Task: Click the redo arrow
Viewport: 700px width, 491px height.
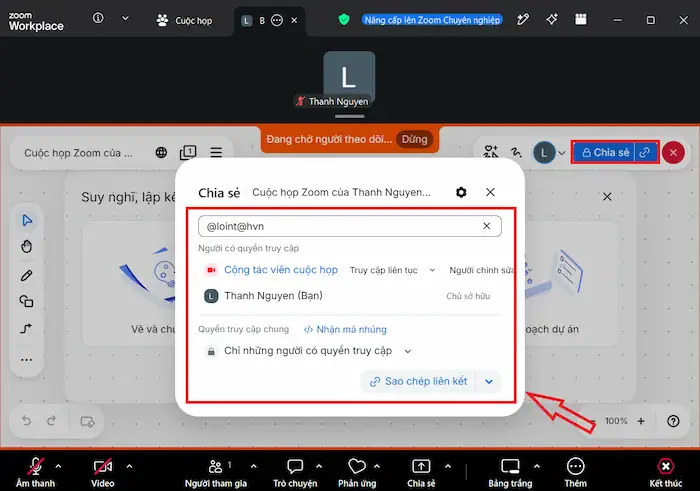Action: [x=52, y=420]
